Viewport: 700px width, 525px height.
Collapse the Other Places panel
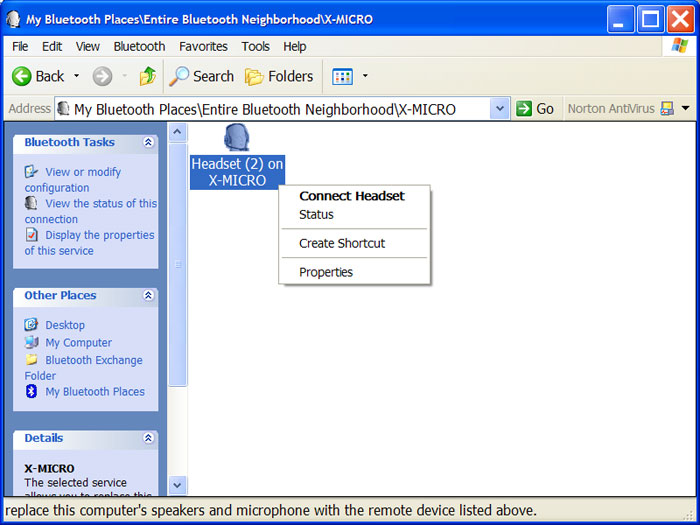148,295
